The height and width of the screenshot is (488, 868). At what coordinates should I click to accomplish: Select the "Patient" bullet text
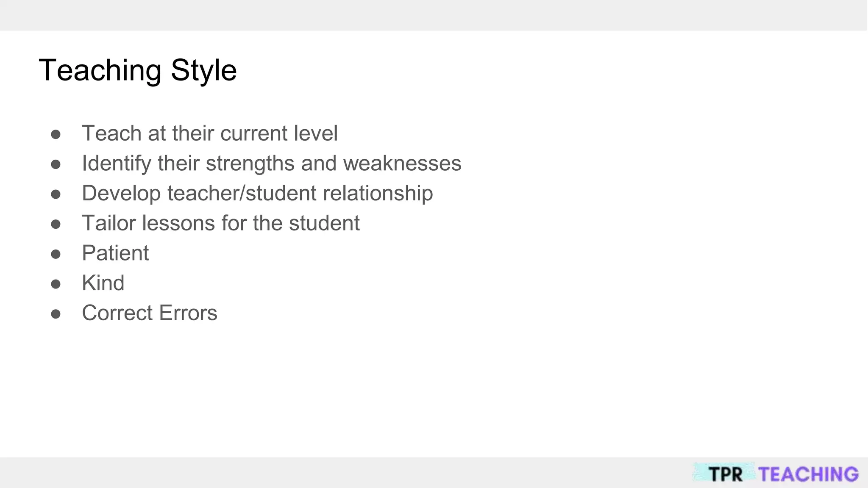(x=115, y=253)
